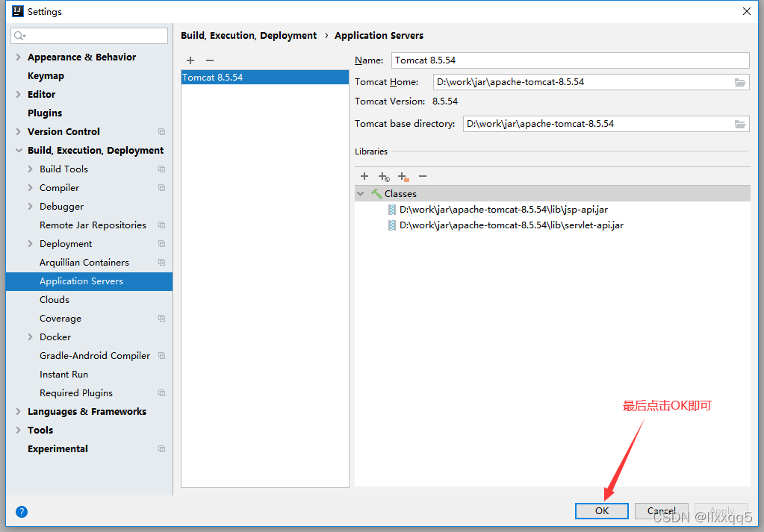This screenshot has height=532, width=764.
Task: Expand the Debugger node
Action: (30, 207)
